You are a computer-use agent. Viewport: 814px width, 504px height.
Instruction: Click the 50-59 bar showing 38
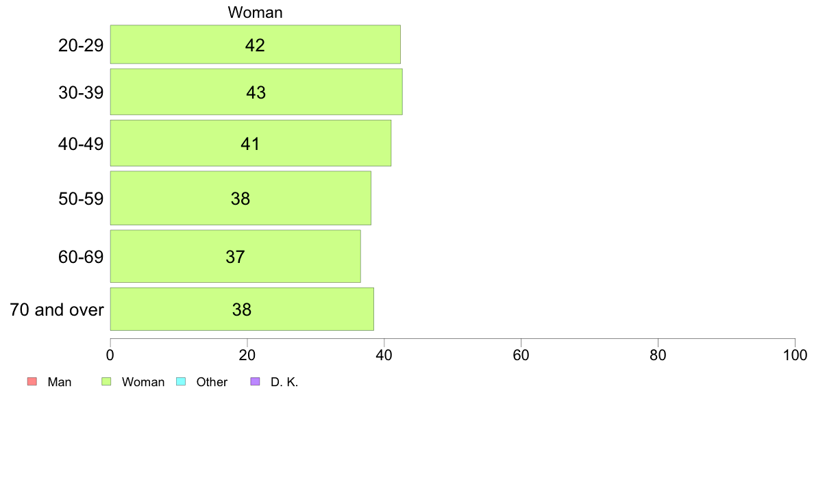click(x=241, y=199)
